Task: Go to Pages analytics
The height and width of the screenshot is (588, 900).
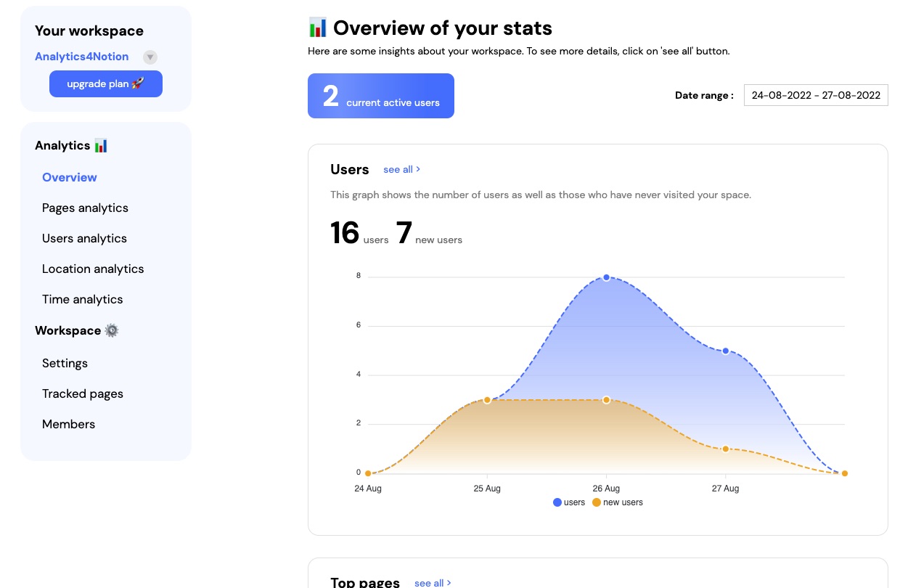Action: [85, 208]
